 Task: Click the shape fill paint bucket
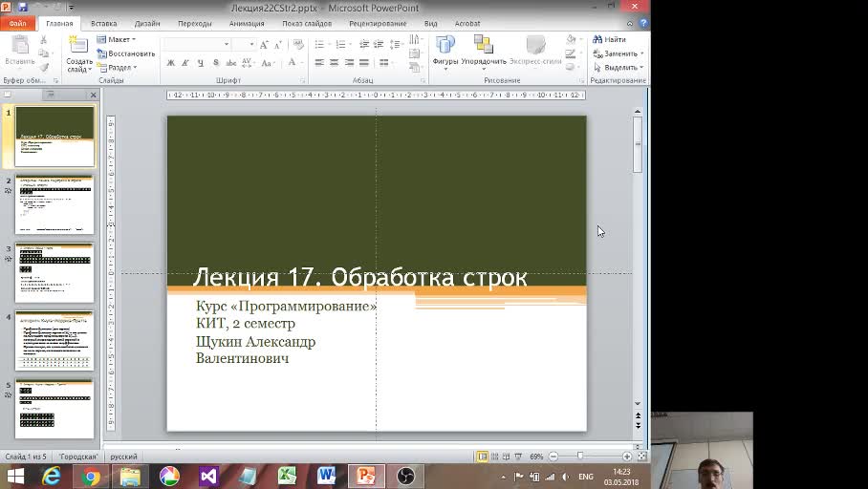572,40
